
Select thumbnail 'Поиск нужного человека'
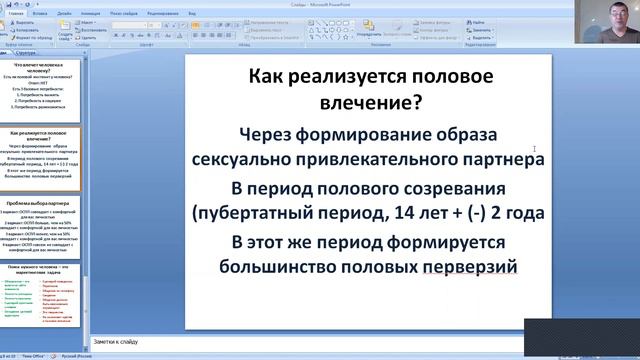pos(40,295)
